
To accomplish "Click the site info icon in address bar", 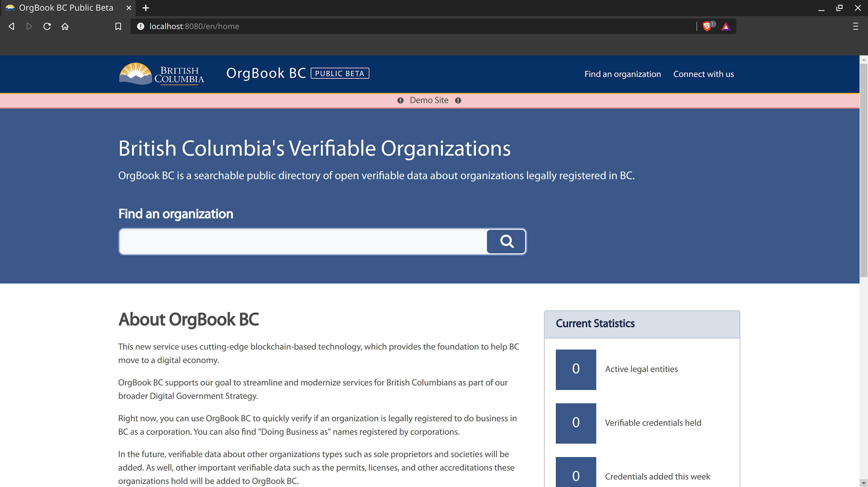I will click(140, 26).
